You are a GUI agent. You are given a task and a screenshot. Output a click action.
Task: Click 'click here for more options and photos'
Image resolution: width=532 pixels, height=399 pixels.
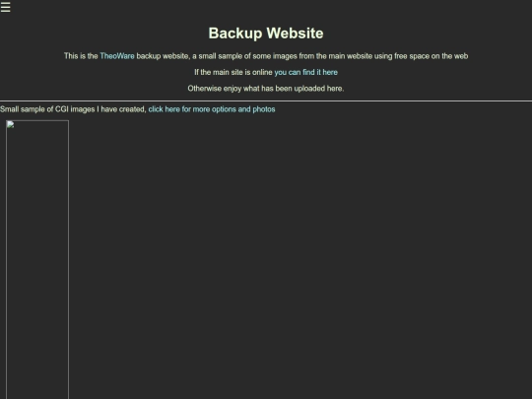point(212,109)
